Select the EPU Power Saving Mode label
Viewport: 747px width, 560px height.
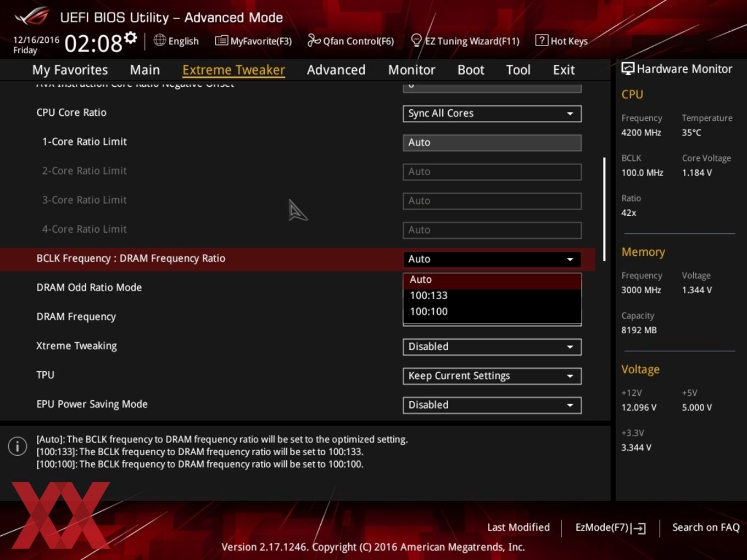[x=92, y=404]
